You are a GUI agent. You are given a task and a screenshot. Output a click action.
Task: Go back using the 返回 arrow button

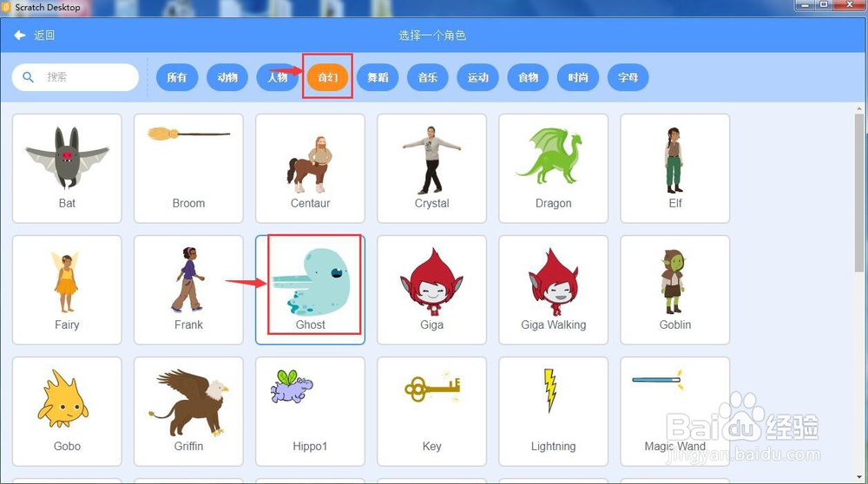[35, 36]
